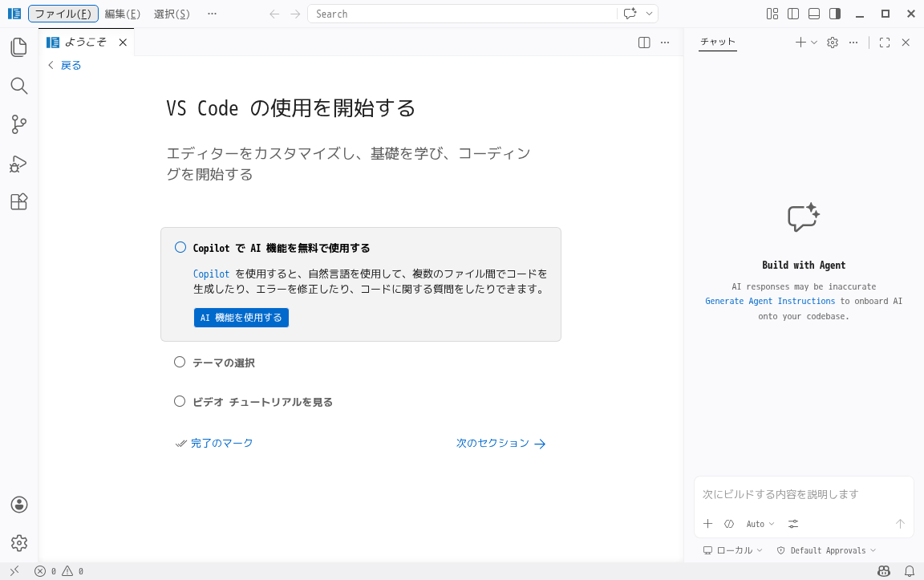Open the Explorer view in activity bar
This screenshot has width=924, height=580.
click(19, 47)
